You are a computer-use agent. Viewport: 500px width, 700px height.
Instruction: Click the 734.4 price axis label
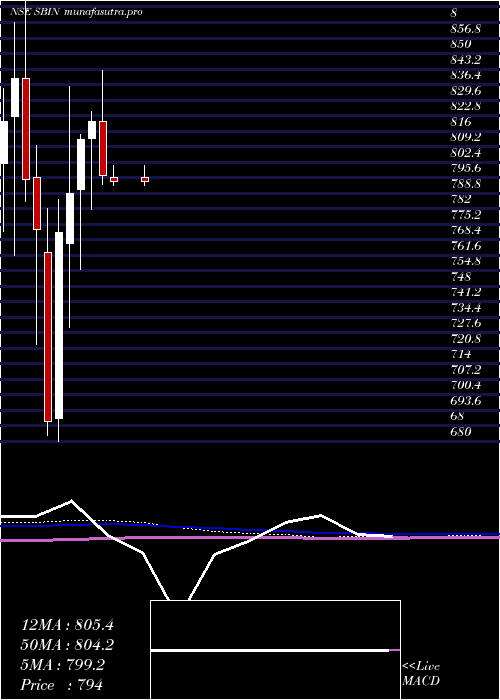(x=465, y=307)
